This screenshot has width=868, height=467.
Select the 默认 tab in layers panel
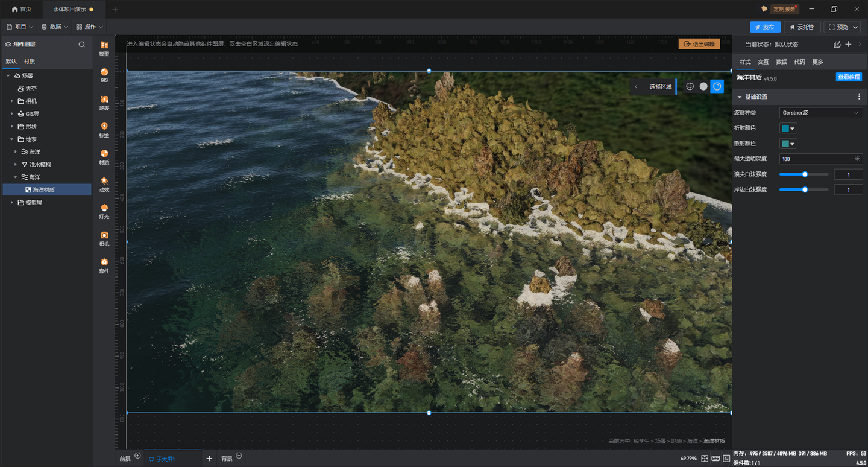pos(11,62)
